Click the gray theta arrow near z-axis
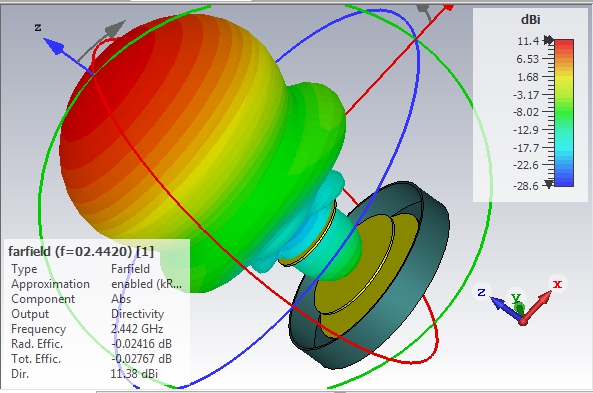This screenshot has height=393, width=593. pyautogui.click(x=115, y=30)
